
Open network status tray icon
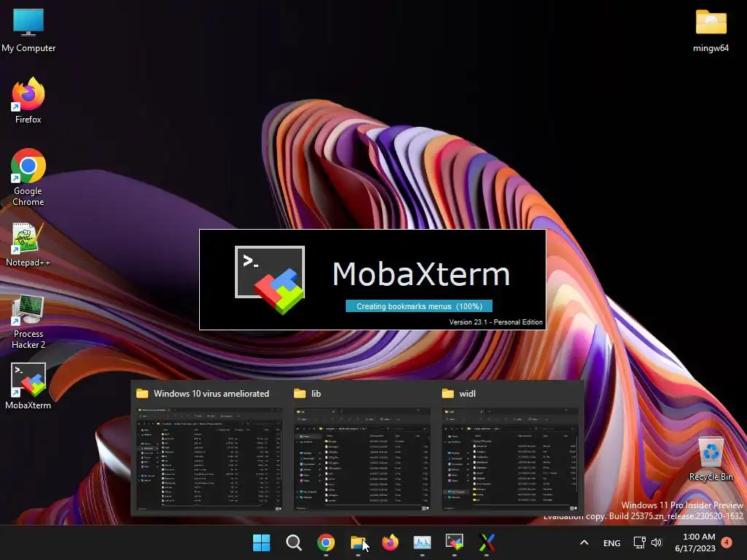coord(639,542)
